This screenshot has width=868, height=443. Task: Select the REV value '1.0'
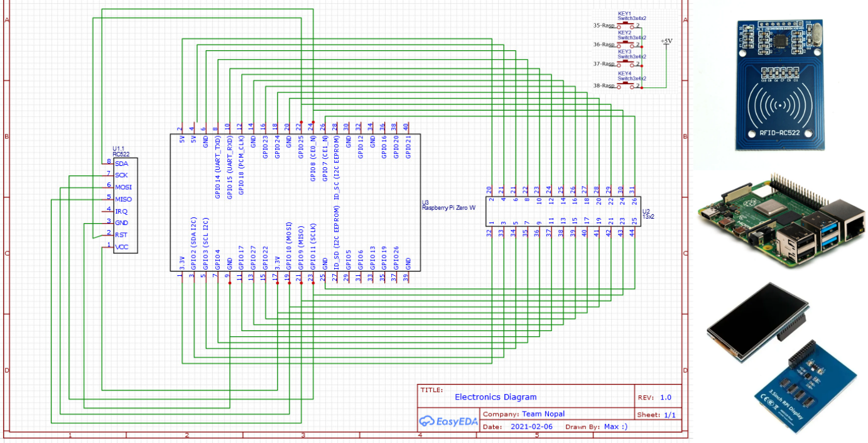point(666,397)
